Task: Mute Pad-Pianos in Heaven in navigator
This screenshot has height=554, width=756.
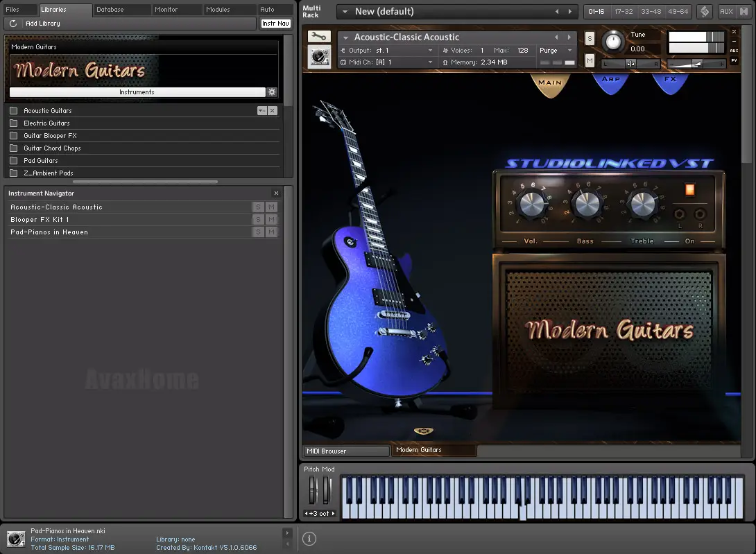Action: [x=271, y=232]
